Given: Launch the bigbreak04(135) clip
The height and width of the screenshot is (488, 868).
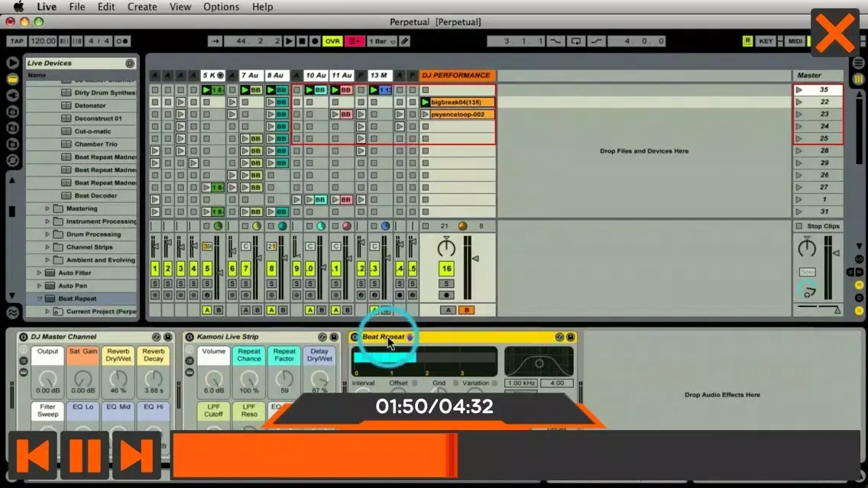Looking at the screenshot, I should pos(425,102).
